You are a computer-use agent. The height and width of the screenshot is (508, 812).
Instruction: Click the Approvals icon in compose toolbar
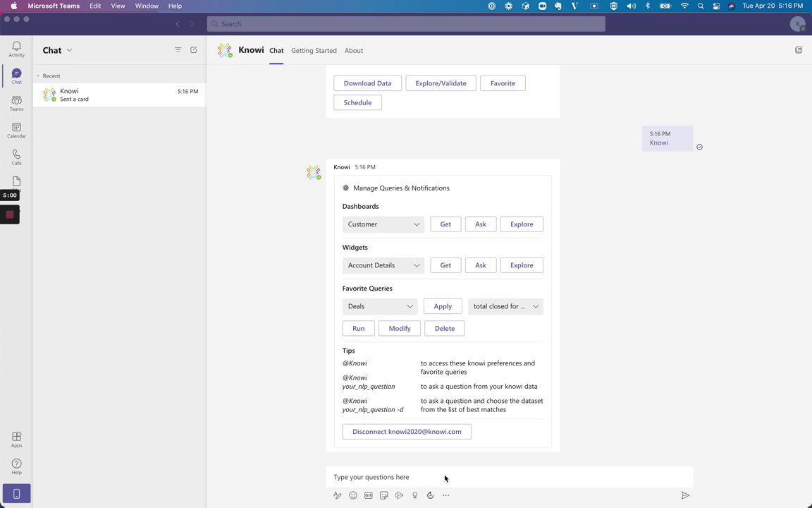(x=431, y=495)
